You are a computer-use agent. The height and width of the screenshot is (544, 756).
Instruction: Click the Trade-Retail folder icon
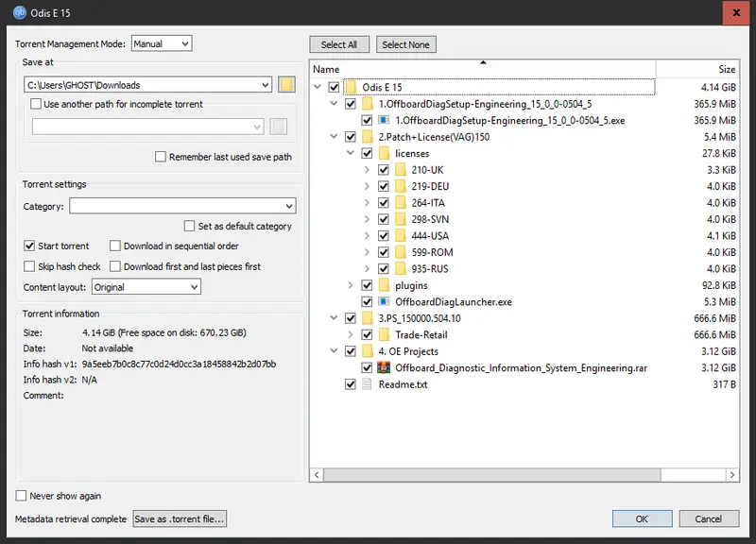[x=384, y=334]
